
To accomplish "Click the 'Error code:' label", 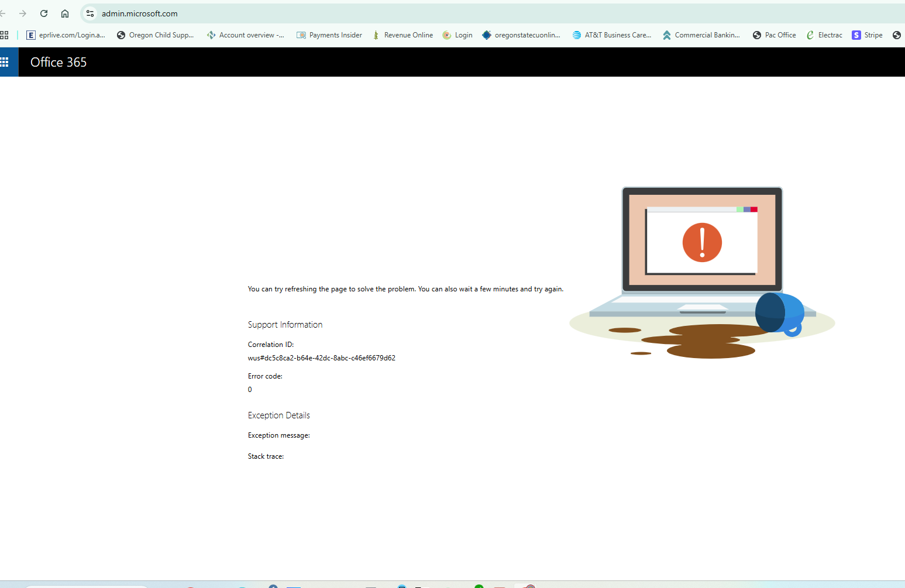I will point(265,376).
